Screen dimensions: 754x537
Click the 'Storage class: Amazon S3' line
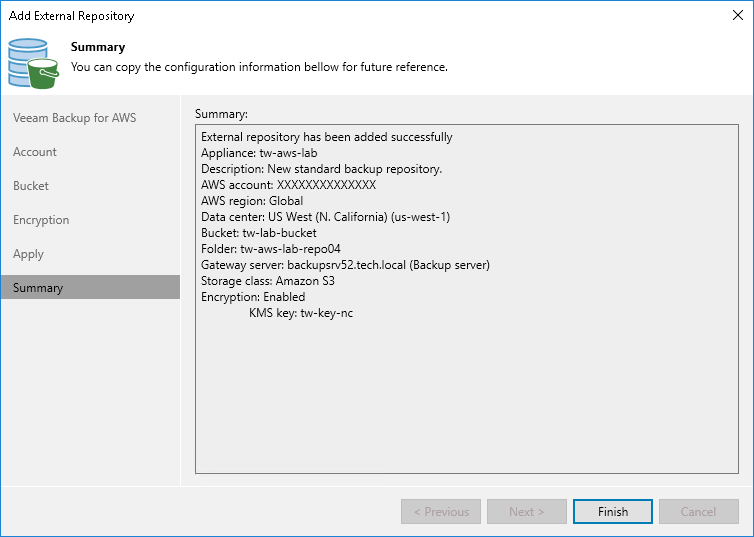point(268,281)
